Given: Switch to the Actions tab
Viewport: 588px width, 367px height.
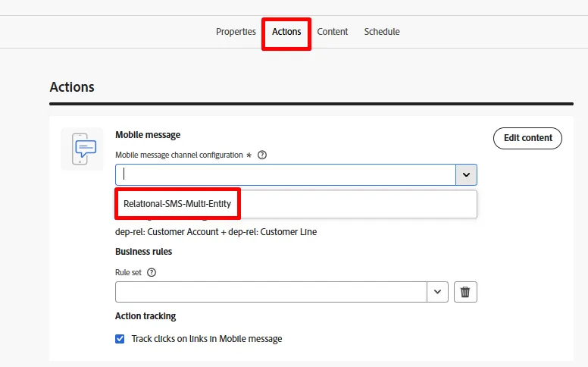Looking at the screenshot, I should coord(286,32).
